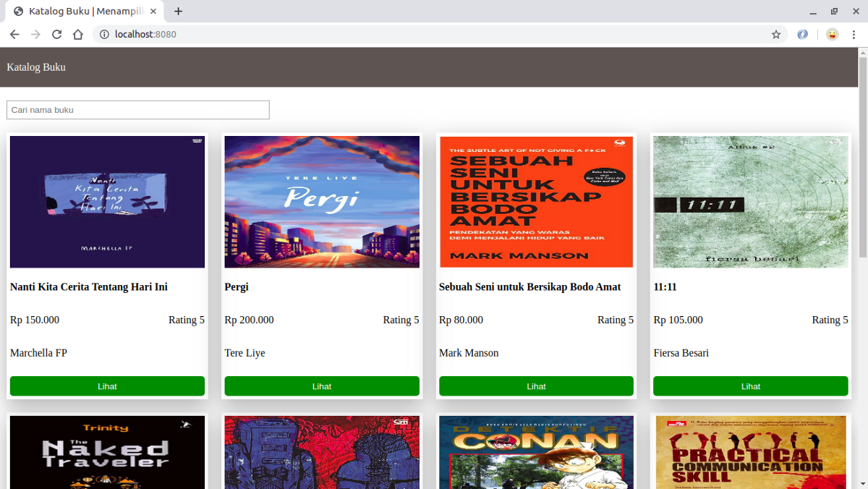Click the browser forward arrow
Viewport: 868px width, 489px height.
click(35, 34)
